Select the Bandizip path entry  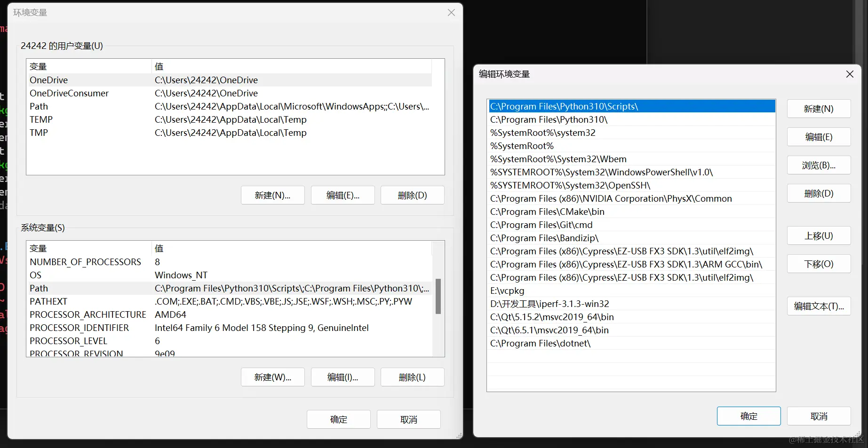tap(631, 238)
